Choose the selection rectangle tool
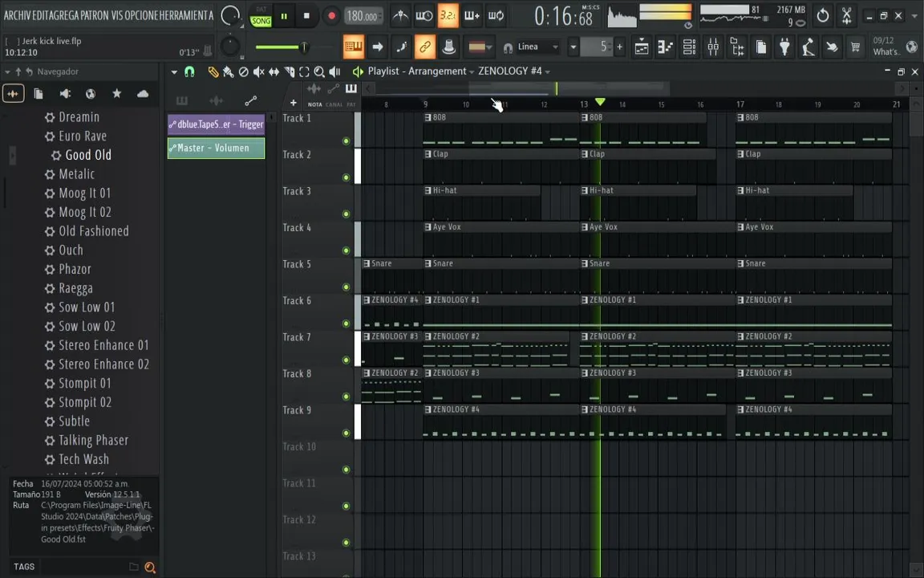The image size is (924, 578). coord(304,72)
